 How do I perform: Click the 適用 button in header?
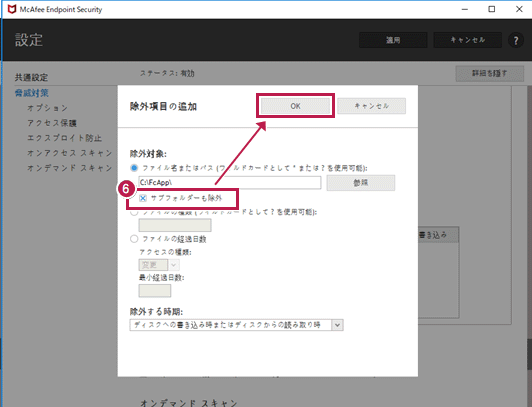click(x=393, y=40)
